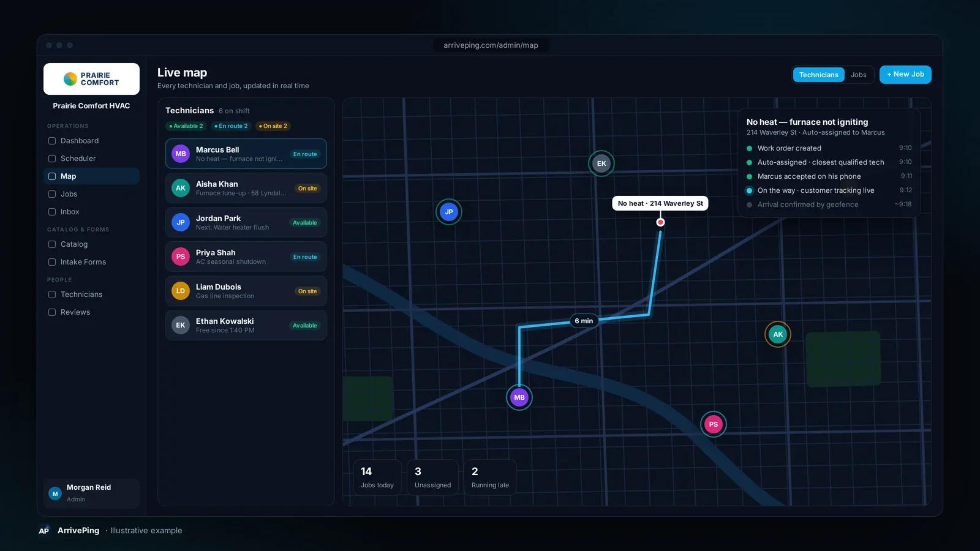
Task: Click Morgan Reid's profile avatar
Action: (x=55, y=493)
